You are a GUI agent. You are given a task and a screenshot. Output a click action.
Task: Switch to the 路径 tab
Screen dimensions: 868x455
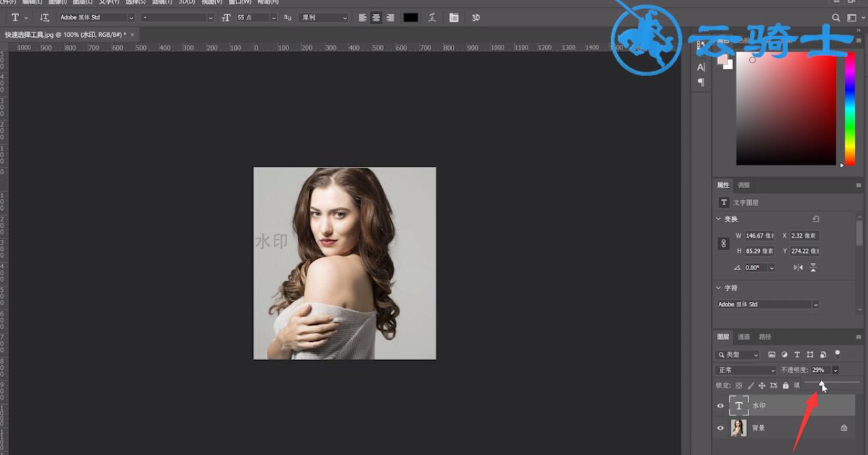[x=765, y=337]
